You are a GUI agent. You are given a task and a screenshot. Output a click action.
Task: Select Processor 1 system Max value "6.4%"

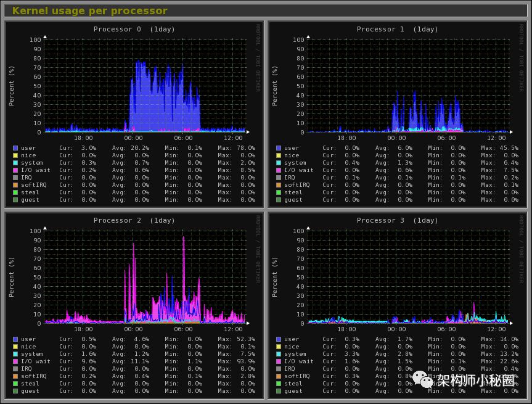511,163
